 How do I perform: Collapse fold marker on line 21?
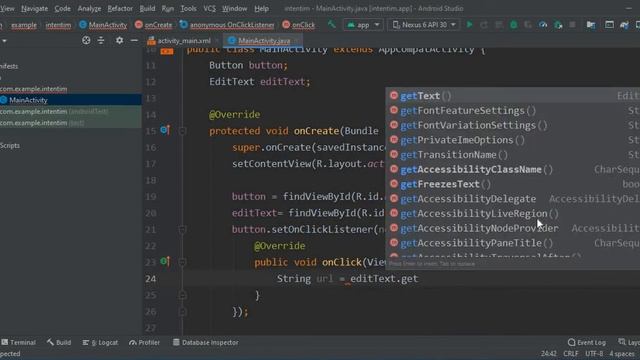point(182,230)
